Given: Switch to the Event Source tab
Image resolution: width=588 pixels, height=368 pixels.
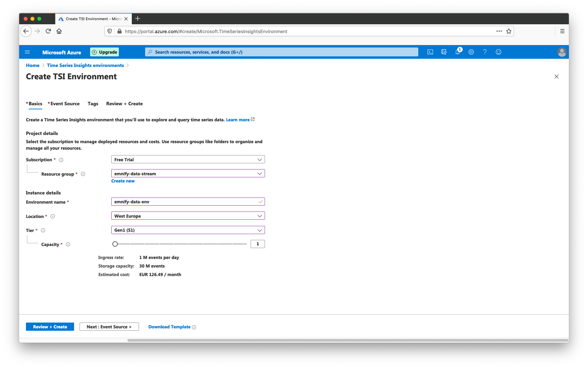Looking at the screenshot, I should pos(65,104).
